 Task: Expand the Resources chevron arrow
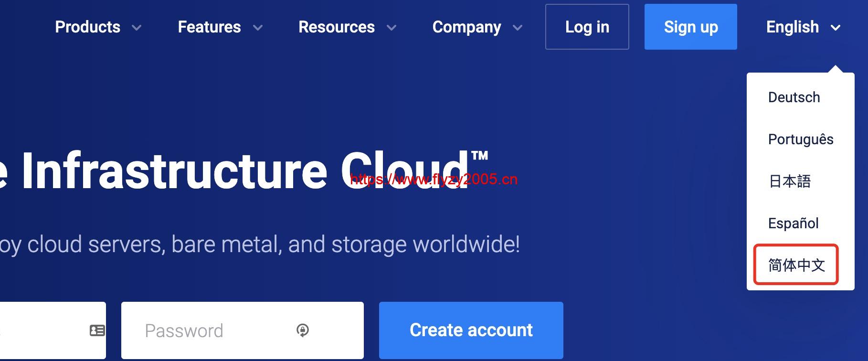click(x=392, y=28)
